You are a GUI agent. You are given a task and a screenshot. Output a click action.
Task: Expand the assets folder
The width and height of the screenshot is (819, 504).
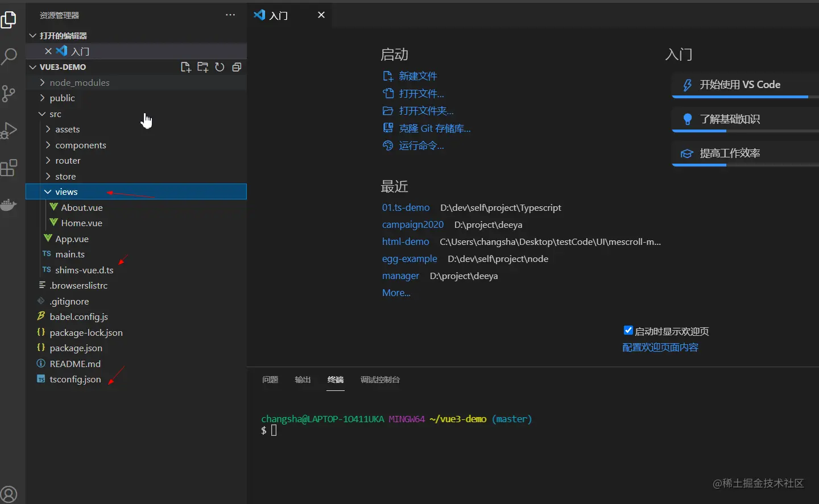(x=136, y=130)
